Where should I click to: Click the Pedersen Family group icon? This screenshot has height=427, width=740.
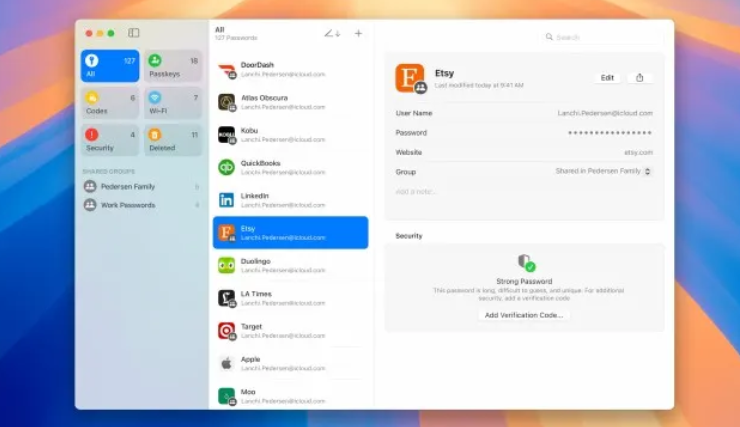point(90,186)
